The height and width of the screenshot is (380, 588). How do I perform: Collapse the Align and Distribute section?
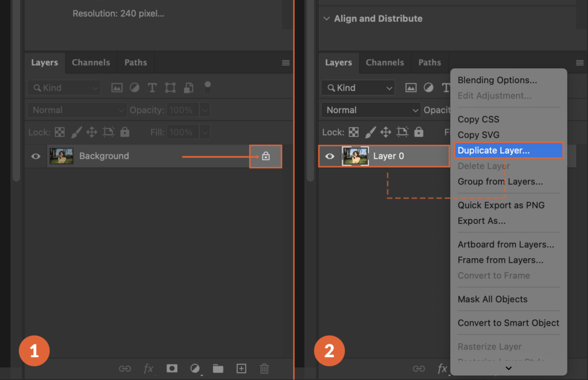click(x=326, y=18)
